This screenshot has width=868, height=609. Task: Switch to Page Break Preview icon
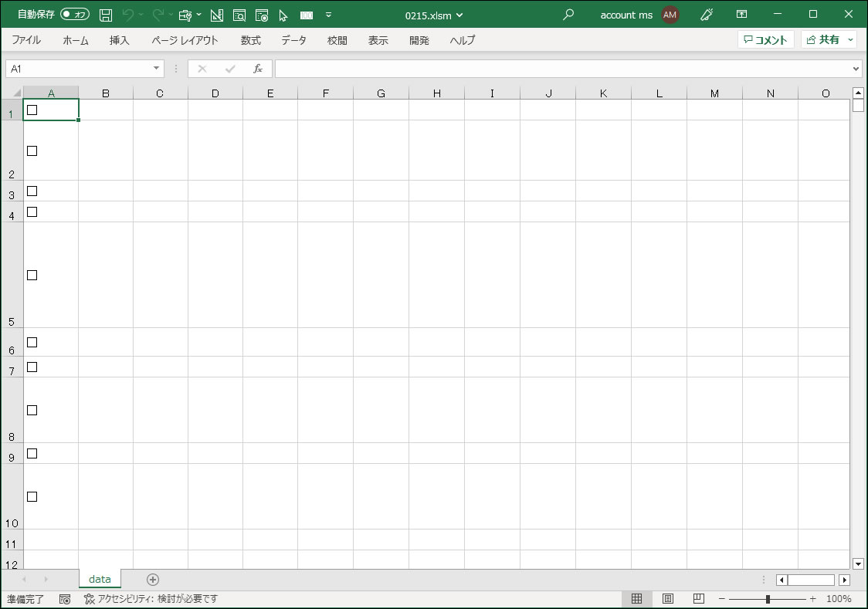(x=698, y=599)
